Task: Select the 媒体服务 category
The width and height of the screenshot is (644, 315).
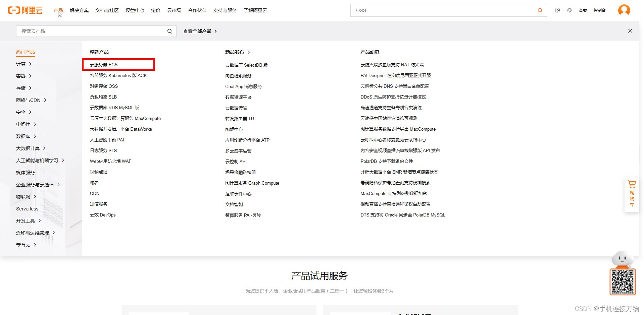Action: coord(26,173)
